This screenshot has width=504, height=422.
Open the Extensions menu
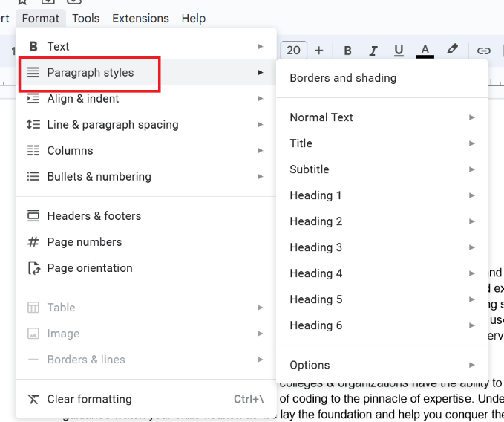[x=140, y=19]
